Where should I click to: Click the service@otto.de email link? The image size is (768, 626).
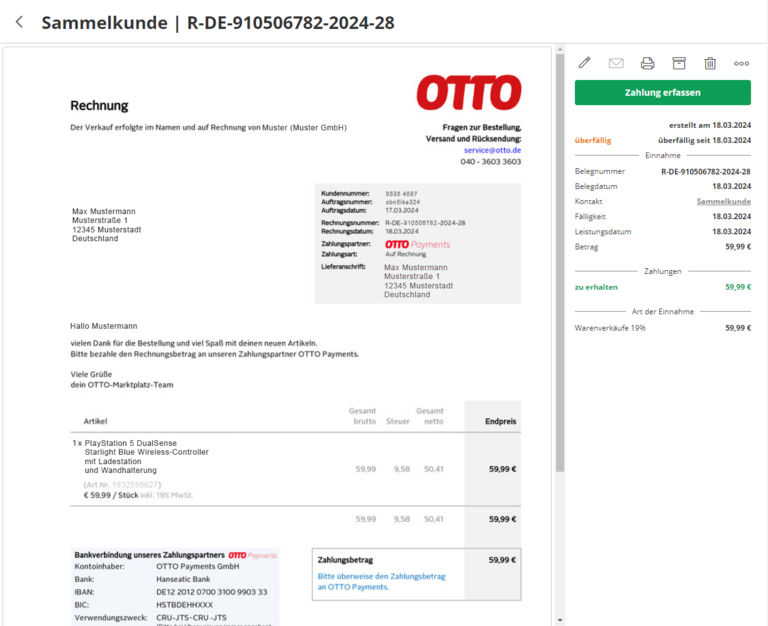click(x=492, y=150)
